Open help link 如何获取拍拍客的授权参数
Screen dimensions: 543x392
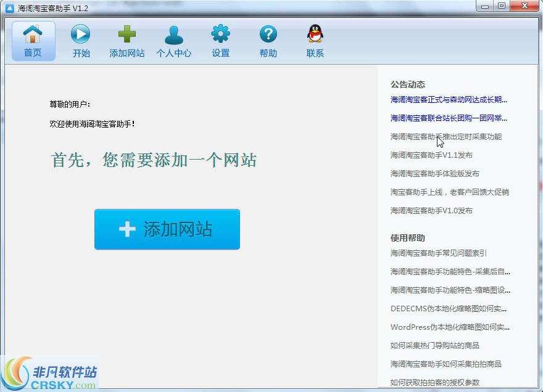[435, 382]
